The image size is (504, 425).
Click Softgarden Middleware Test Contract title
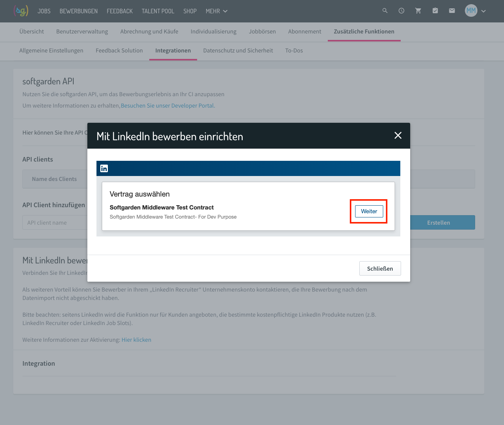pyautogui.click(x=162, y=208)
